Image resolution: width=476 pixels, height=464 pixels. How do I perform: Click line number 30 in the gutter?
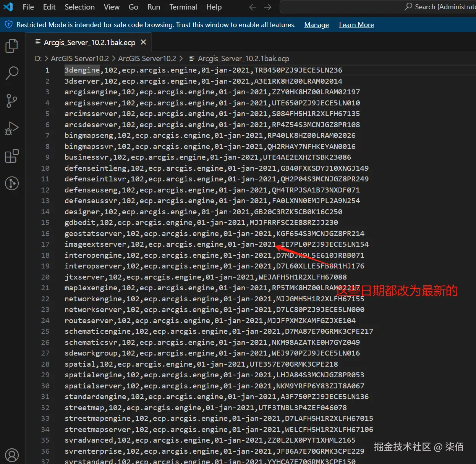(45, 386)
